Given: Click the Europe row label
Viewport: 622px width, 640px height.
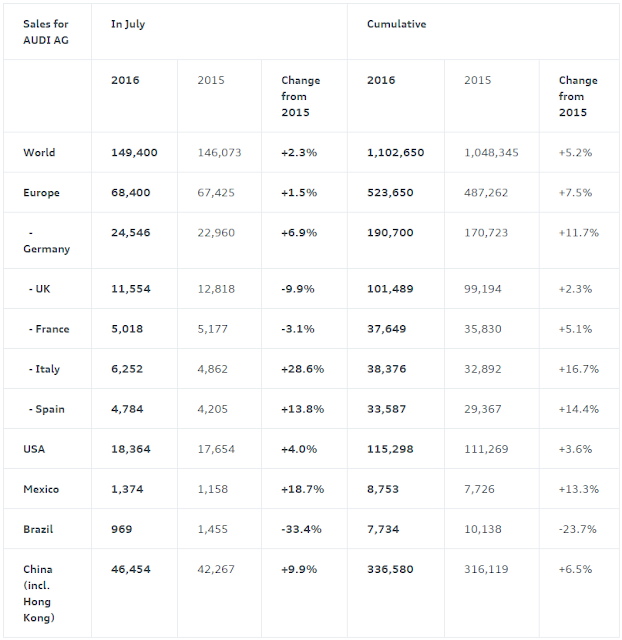Looking at the screenshot, I should click(41, 193).
